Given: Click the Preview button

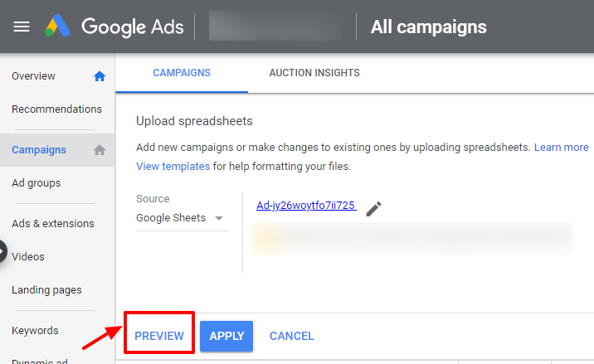Looking at the screenshot, I should coord(159,336).
